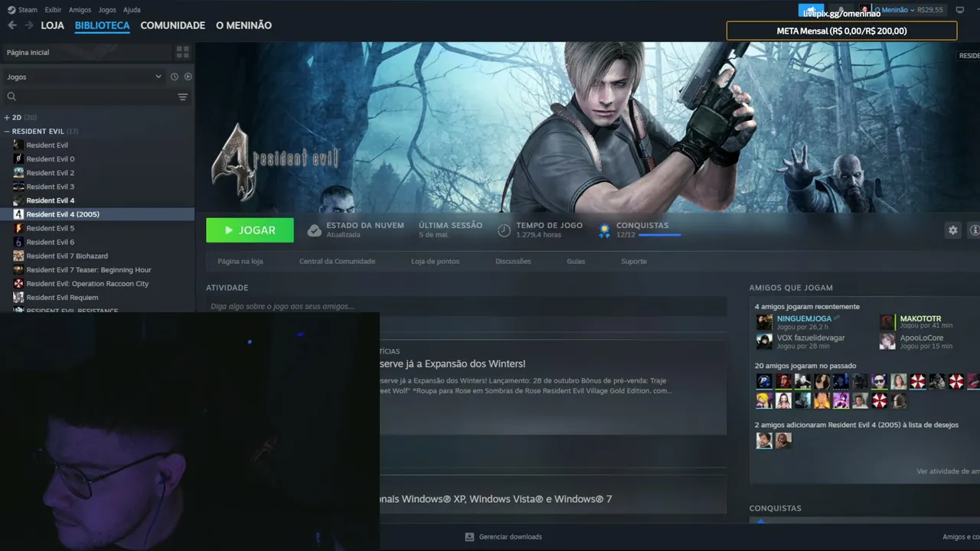Select Resident Evil 5 game icon

pyautogui.click(x=18, y=228)
